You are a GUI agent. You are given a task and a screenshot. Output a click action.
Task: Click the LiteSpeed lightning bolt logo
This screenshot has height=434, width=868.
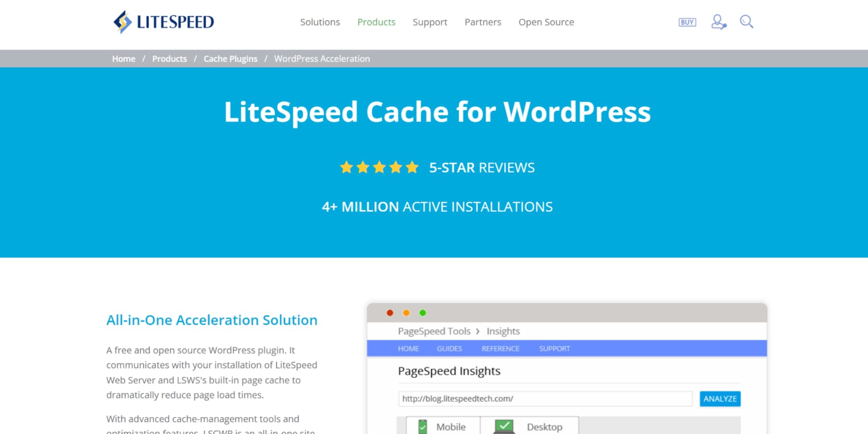coord(122,21)
